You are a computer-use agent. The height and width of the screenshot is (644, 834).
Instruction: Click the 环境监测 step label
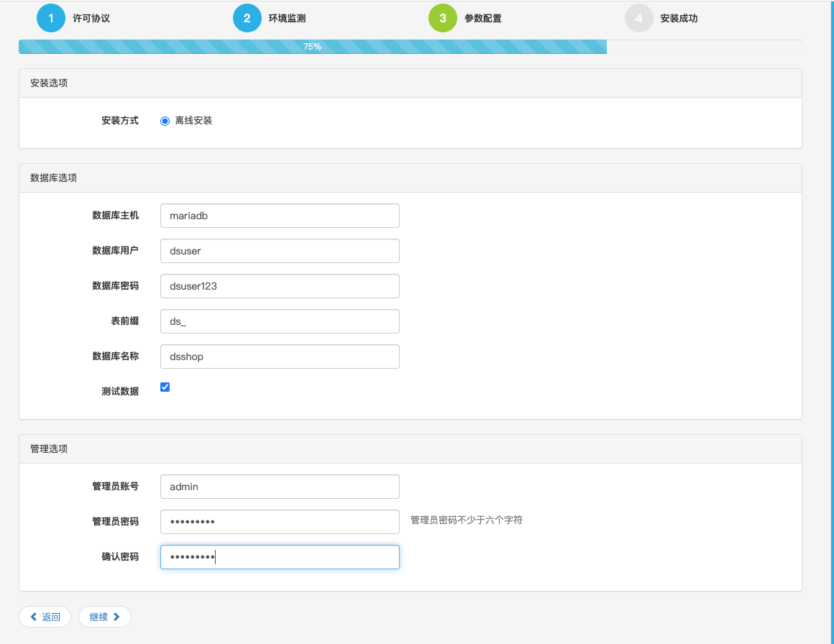[x=287, y=19]
